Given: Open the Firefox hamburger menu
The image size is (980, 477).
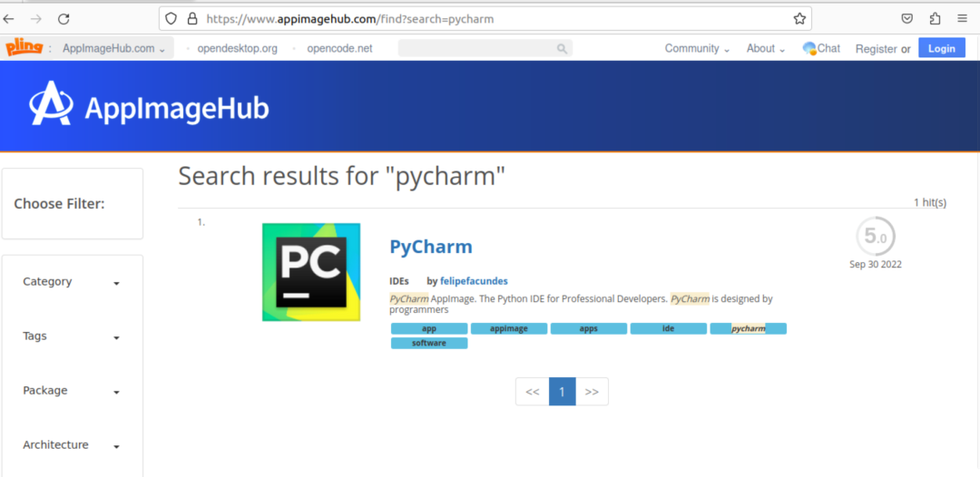Looking at the screenshot, I should click(x=963, y=19).
